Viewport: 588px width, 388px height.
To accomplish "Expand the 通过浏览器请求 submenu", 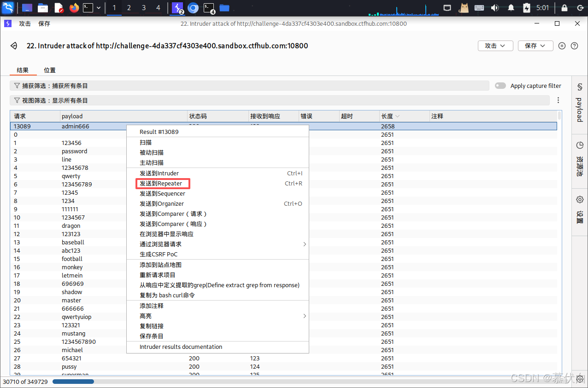I will coord(218,244).
